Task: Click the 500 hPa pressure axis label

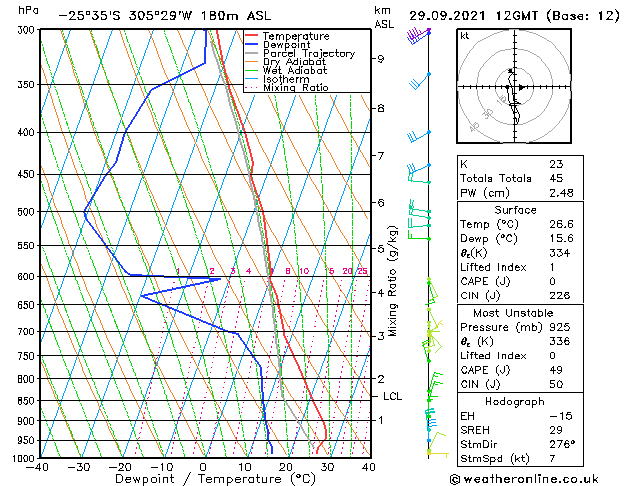Action: coord(26,212)
